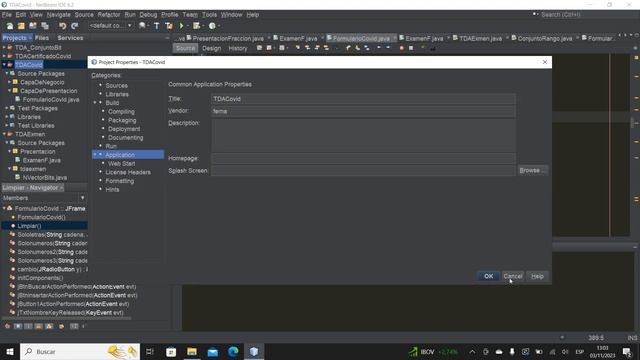The height and width of the screenshot is (360, 640).
Task: Expand the TDA_ConjuntoBit project node
Action: 4,47
